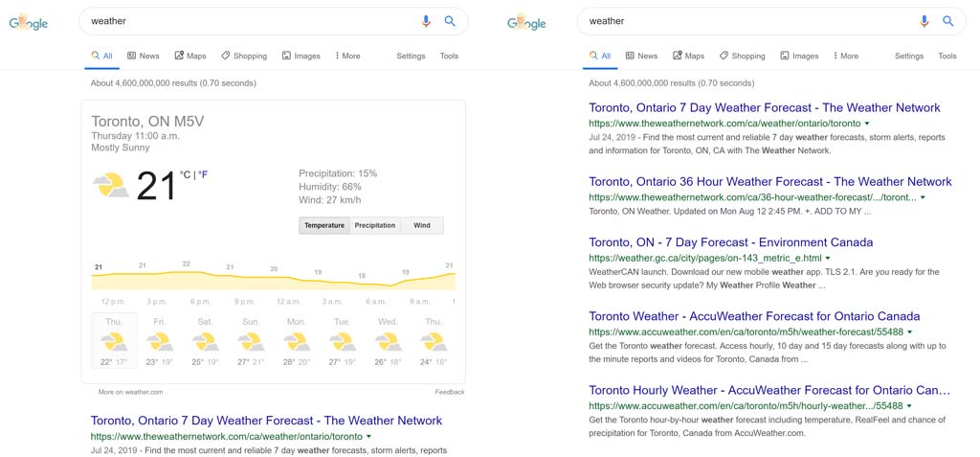
Task: Open Environment Canada 7 Day Forecast link
Action: point(730,242)
